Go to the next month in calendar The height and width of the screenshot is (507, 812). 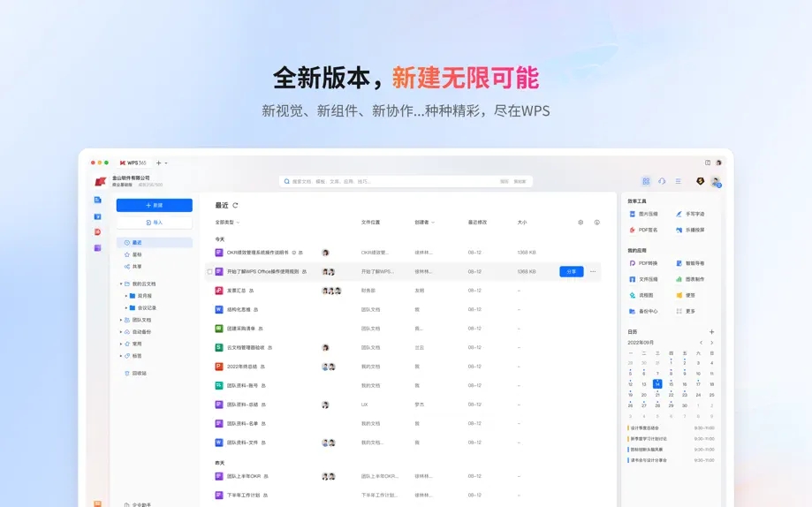click(712, 343)
